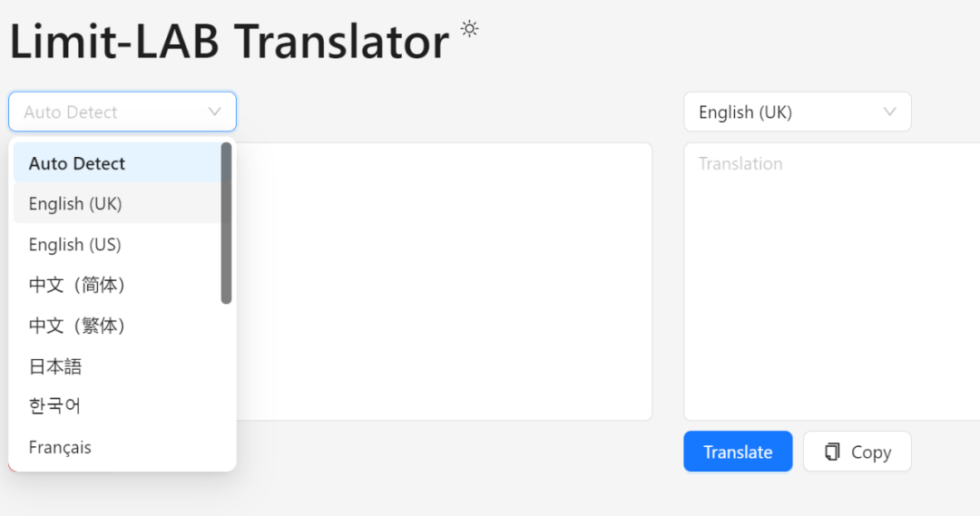
Task: Select Français in the language list
Action: (60, 447)
